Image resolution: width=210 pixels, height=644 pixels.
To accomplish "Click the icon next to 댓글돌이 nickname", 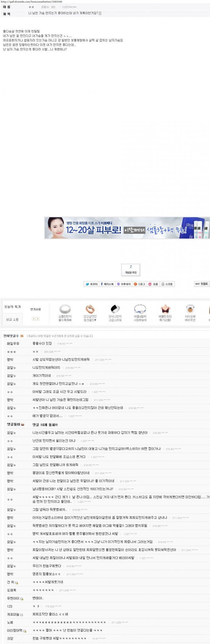I will click(x=23, y=425).
